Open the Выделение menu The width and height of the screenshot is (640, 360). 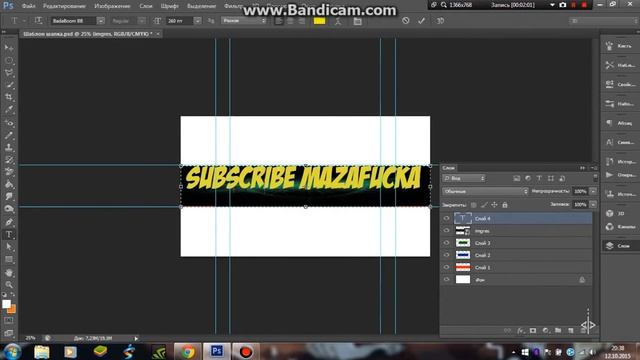pos(201,6)
